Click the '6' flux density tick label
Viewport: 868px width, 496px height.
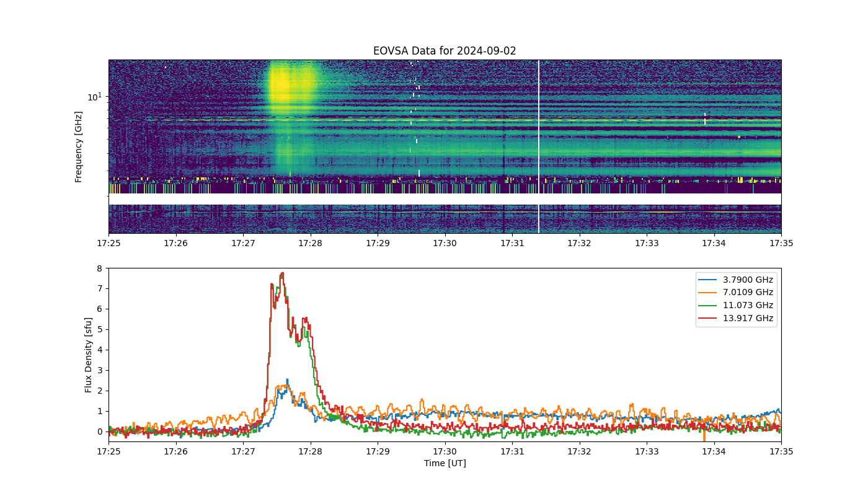(x=99, y=309)
